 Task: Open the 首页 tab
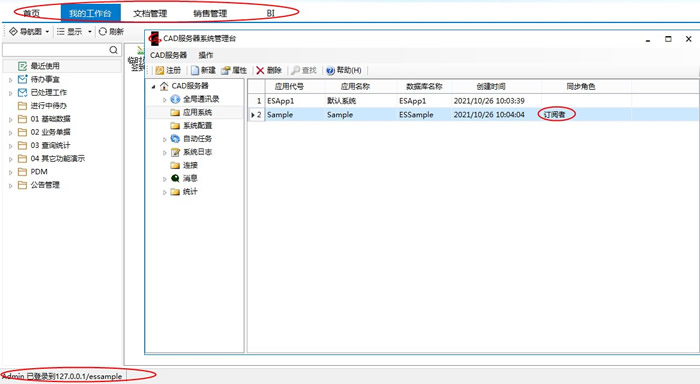pos(31,13)
